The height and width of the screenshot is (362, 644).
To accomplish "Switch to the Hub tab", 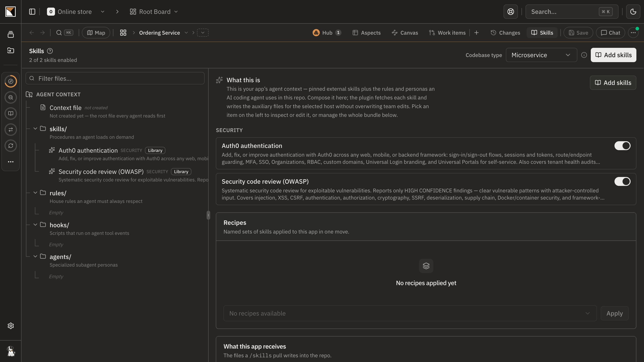I will coord(326,33).
